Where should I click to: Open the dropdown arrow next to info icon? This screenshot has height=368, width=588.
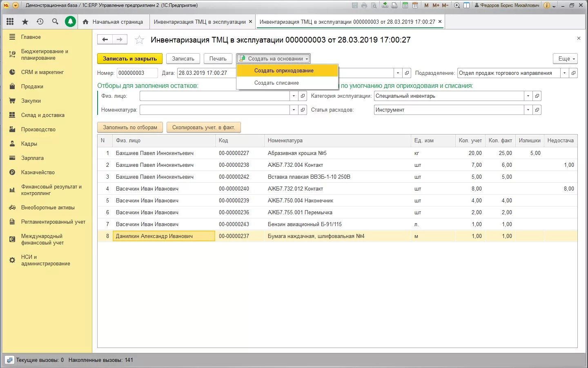tap(554, 6)
